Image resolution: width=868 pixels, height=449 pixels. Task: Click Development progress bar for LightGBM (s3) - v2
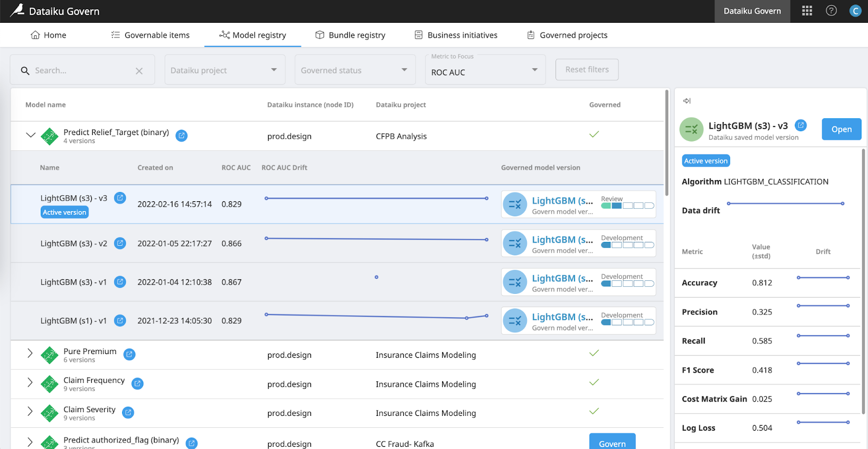(628, 245)
